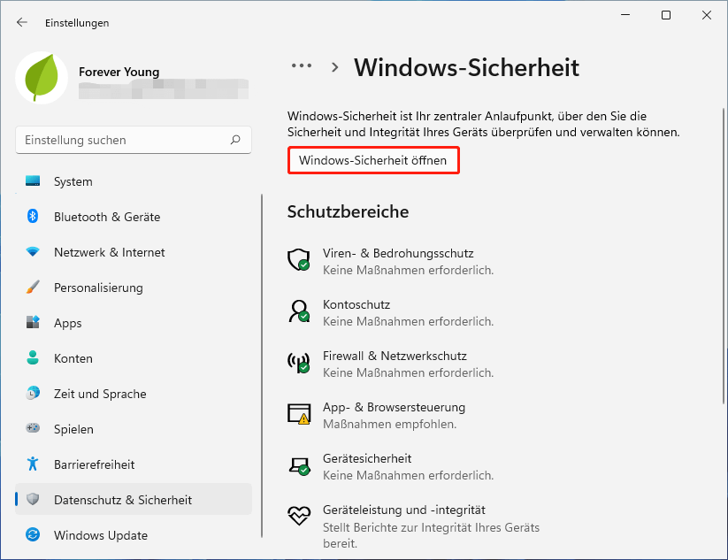Expand the breadcrumb ellipsis
The height and width of the screenshot is (560, 728).
click(x=302, y=65)
